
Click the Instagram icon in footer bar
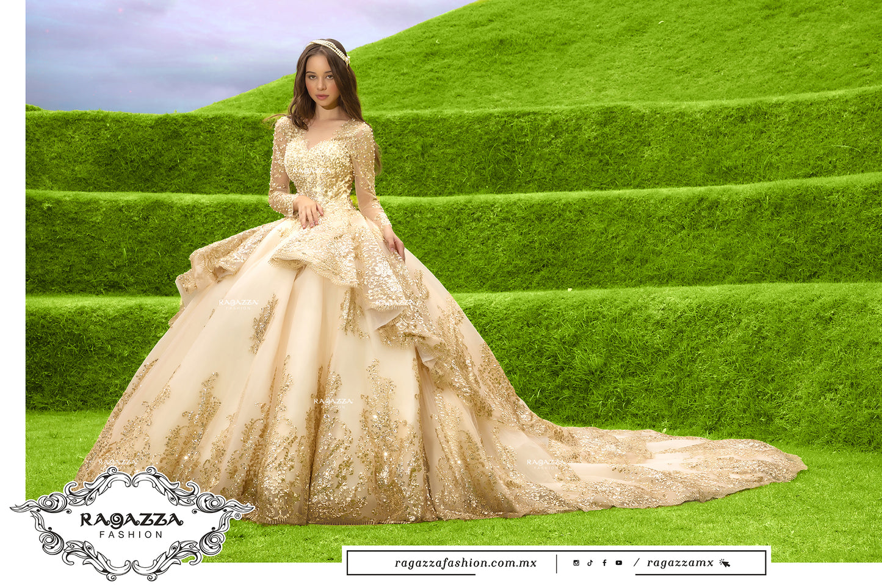[x=576, y=562]
